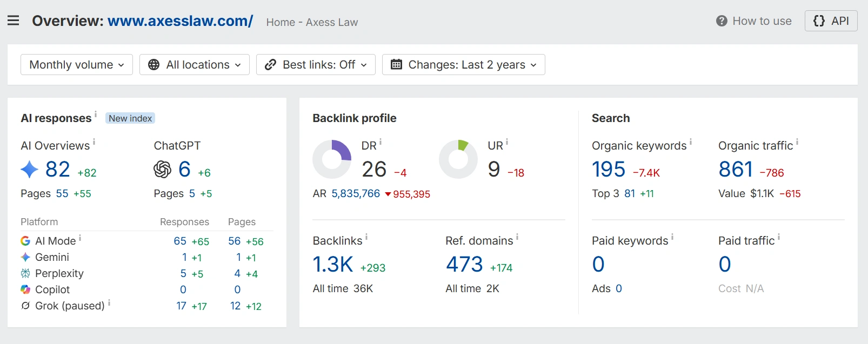
Task: Show info tooltip for AI Overviews
Action: [x=94, y=141]
